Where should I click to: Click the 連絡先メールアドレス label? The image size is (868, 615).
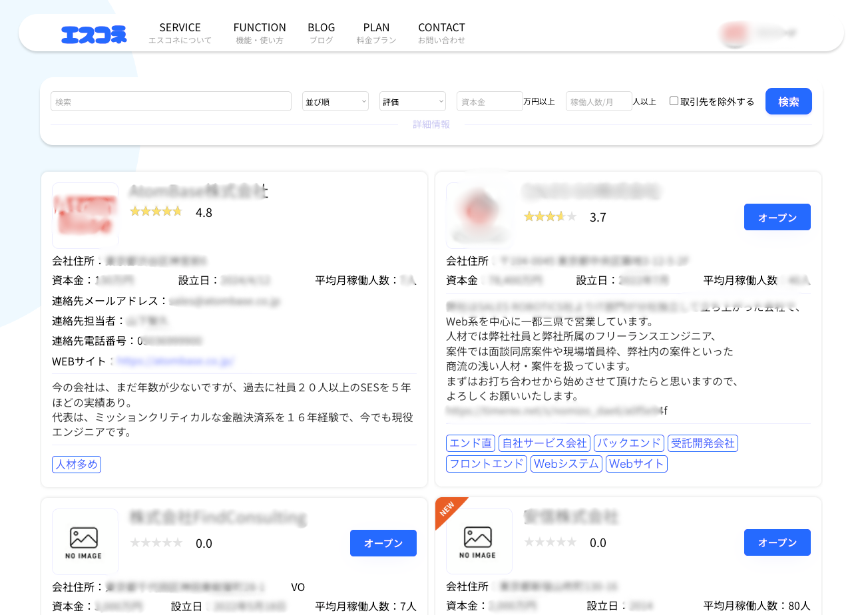(x=110, y=301)
